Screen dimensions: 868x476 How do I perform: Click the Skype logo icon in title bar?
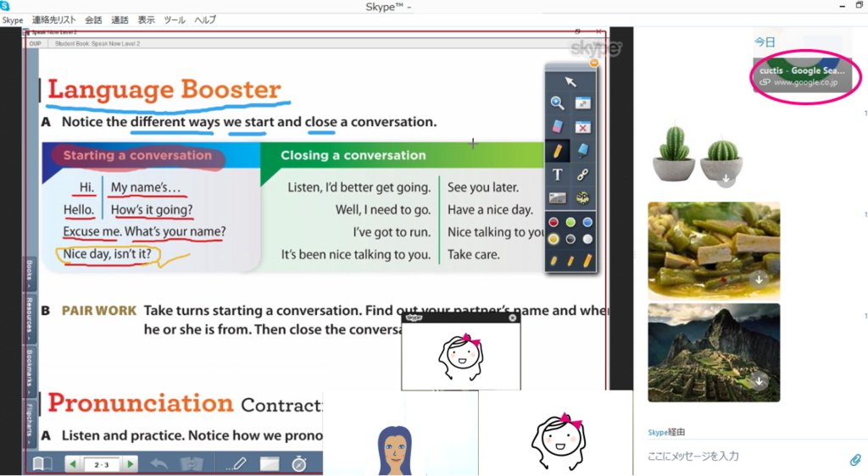coord(6,6)
